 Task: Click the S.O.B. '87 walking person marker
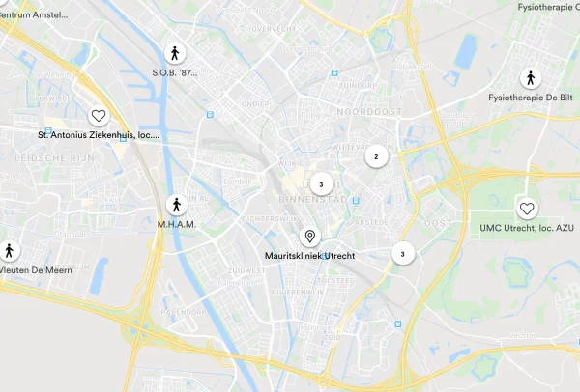(x=175, y=53)
